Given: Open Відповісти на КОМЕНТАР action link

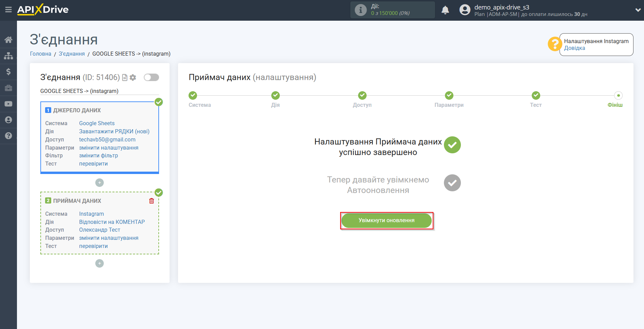Looking at the screenshot, I should coord(112,222).
